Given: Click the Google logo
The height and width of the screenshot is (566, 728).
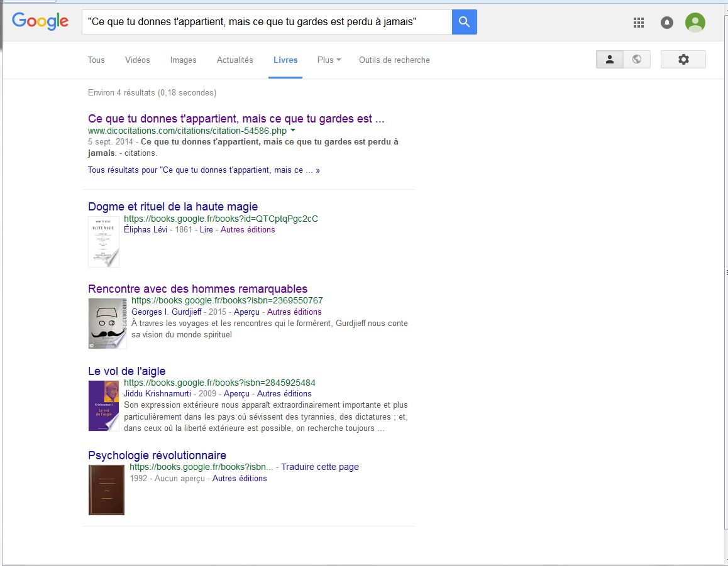Looking at the screenshot, I should pos(40,21).
